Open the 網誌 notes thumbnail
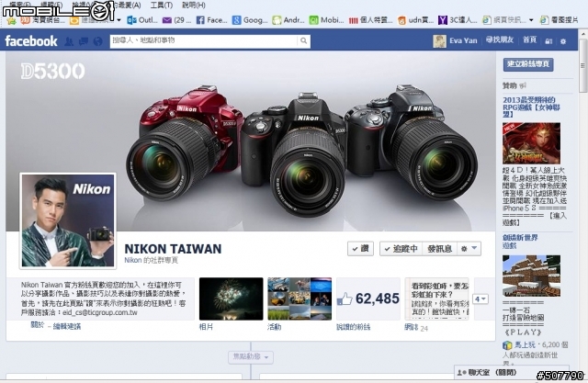This screenshot has height=383, width=588. 436,299
